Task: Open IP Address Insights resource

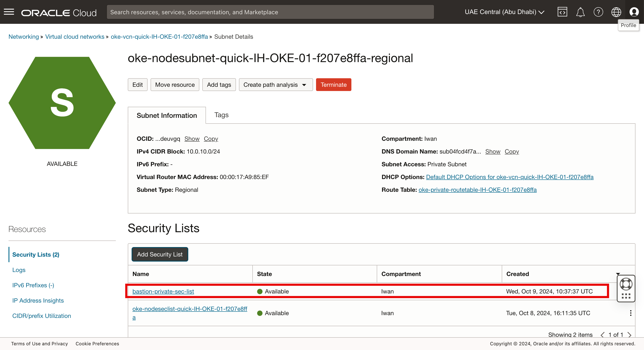Action: tap(38, 301)
